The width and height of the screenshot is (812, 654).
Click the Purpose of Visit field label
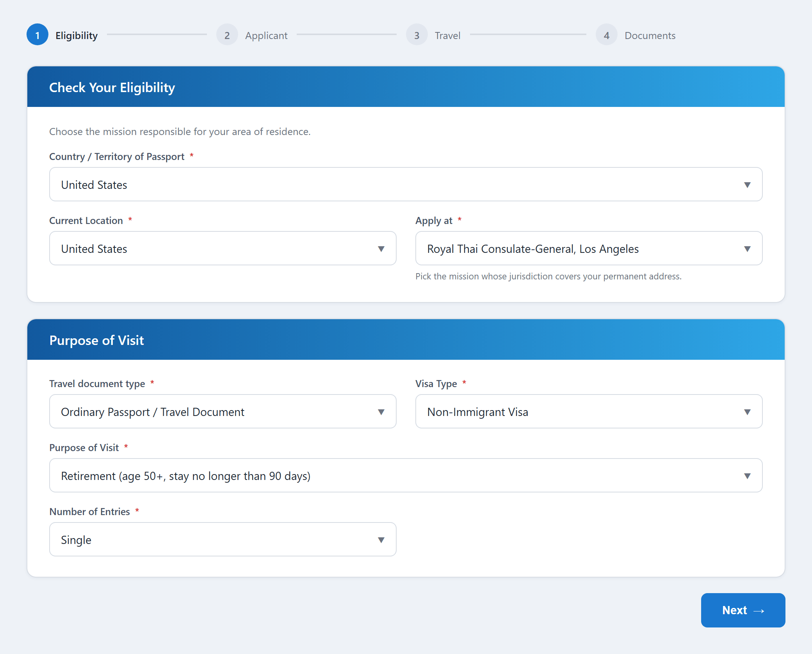pos(84,448)
